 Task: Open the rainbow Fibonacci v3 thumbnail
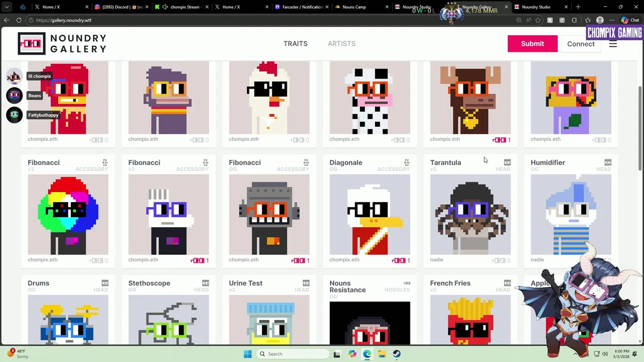[68, 215]
